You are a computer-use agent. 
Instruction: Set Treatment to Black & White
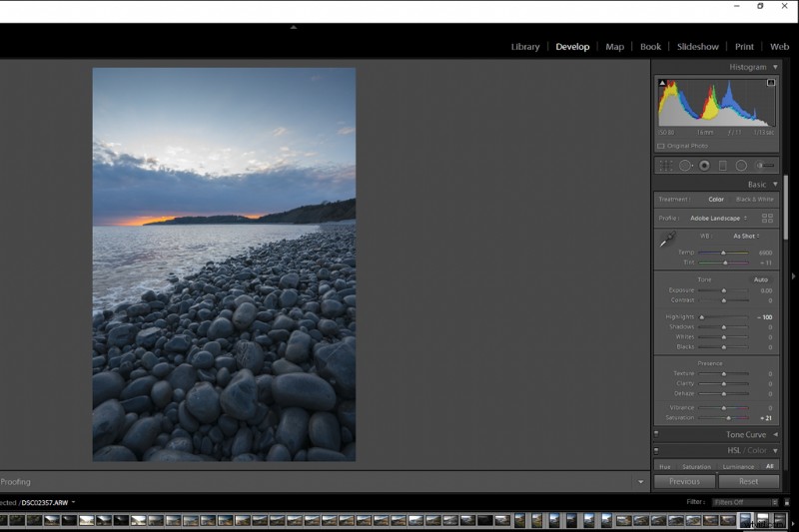pyautogui.click(x=755, y=200)
